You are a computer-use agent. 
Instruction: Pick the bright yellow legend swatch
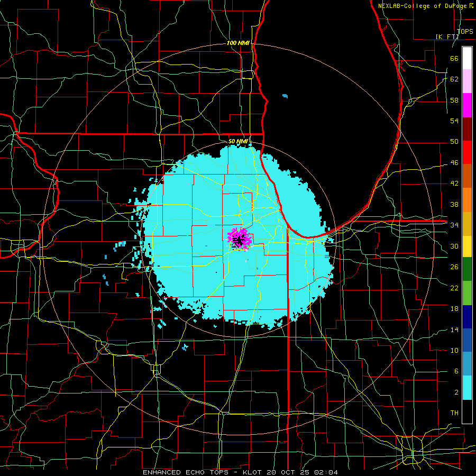(x=467, y=246)
